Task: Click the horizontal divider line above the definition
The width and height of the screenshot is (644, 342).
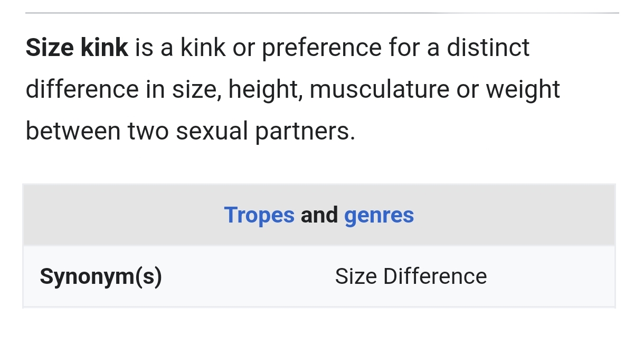Action: (x=322, y=12)
